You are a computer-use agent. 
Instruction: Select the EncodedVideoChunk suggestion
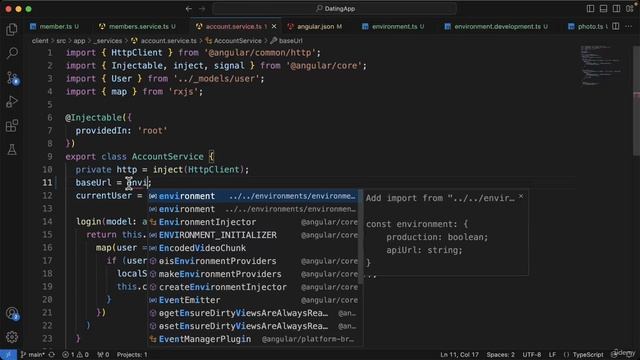(x=253, y=248)
